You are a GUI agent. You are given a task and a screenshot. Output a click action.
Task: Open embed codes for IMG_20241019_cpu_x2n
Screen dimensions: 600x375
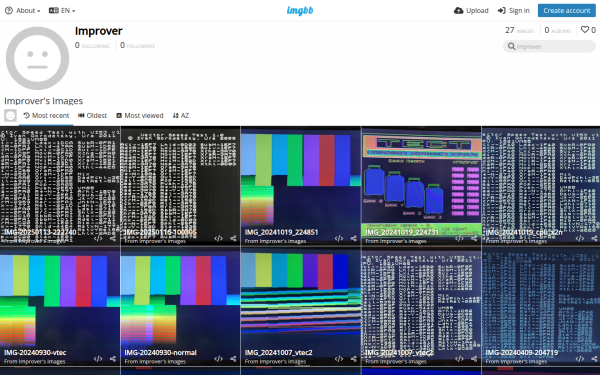(x=580, y=238)
